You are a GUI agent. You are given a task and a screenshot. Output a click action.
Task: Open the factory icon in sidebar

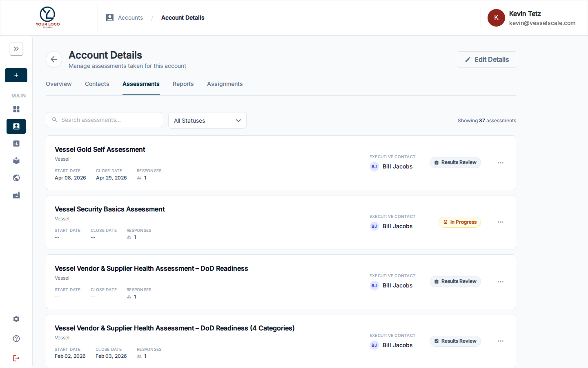coord(16,195)
